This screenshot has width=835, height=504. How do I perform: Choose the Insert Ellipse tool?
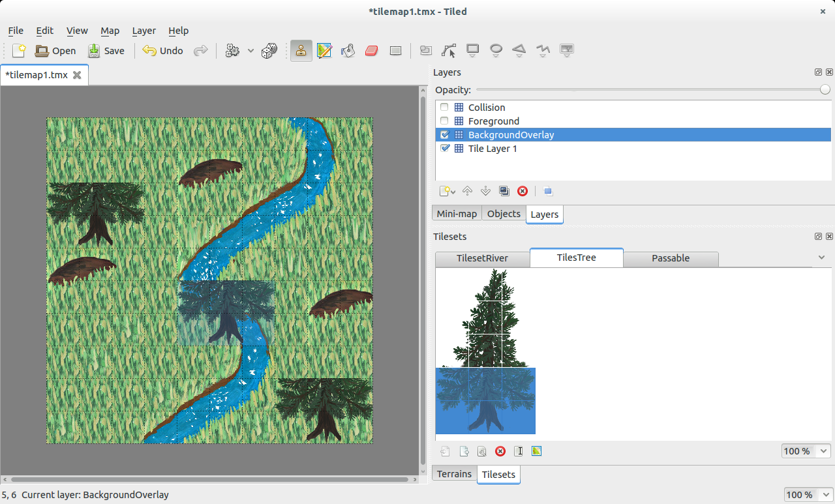click(496, 50)
